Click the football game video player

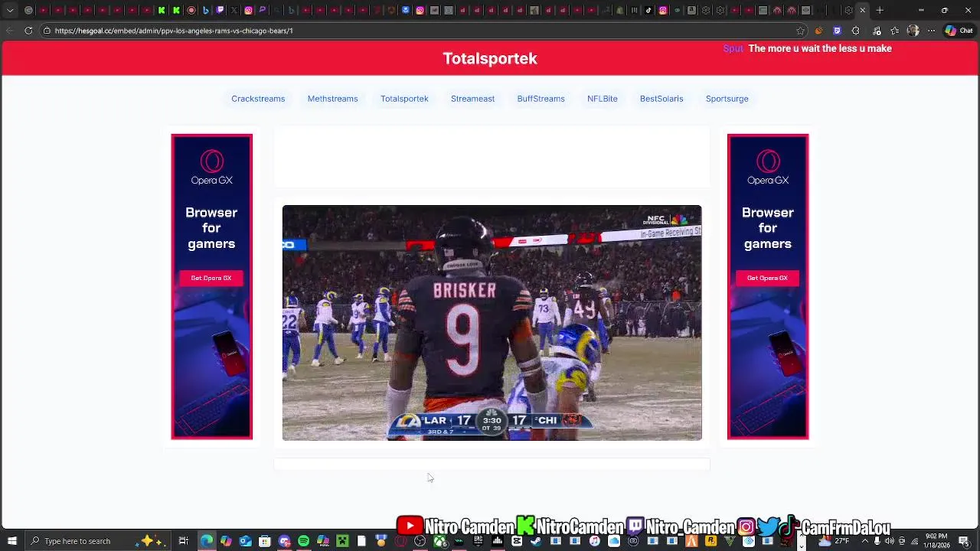click(492, 322)
